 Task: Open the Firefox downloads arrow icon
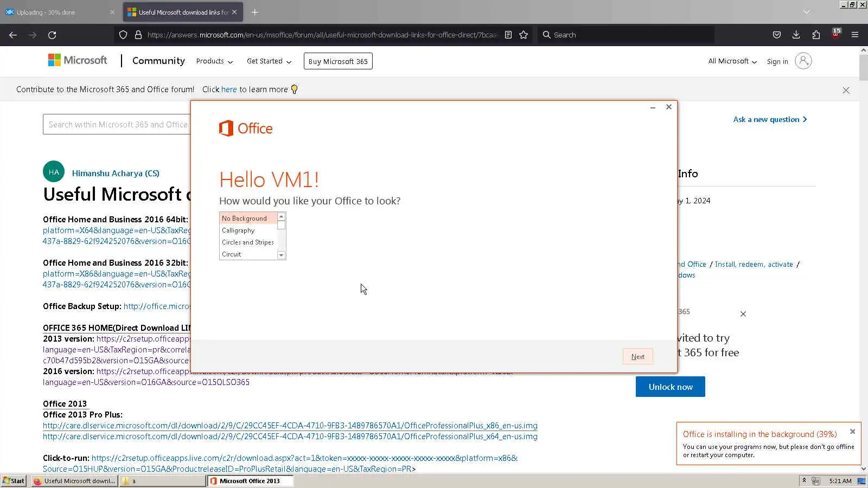(796, 35)
